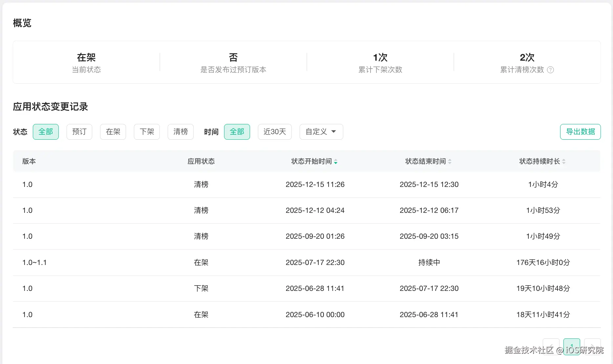Image resolution: width=613 pixels, height=364 pixels.
Task: Filter status by 在架
Action: pos(113,132)
